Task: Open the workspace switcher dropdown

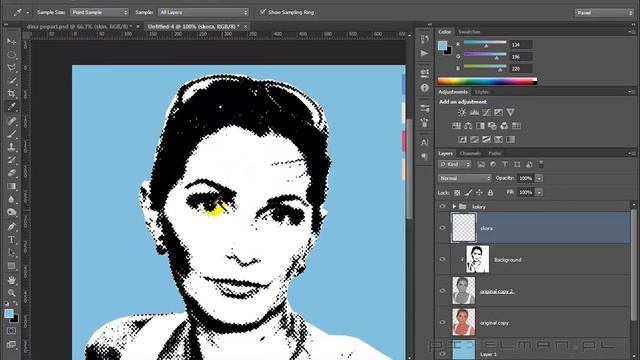Action: tap(604, 13)
